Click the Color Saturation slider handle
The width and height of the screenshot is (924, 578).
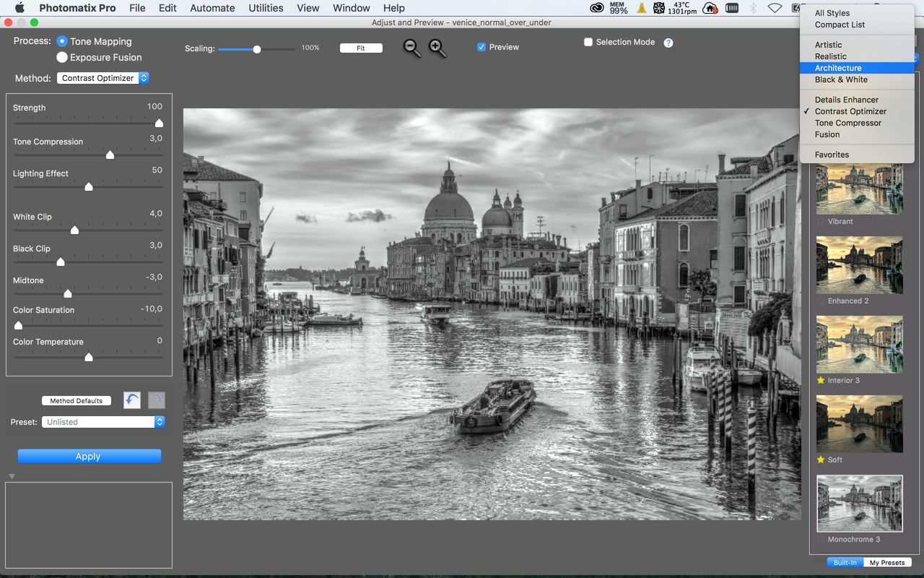coord(18,325)
